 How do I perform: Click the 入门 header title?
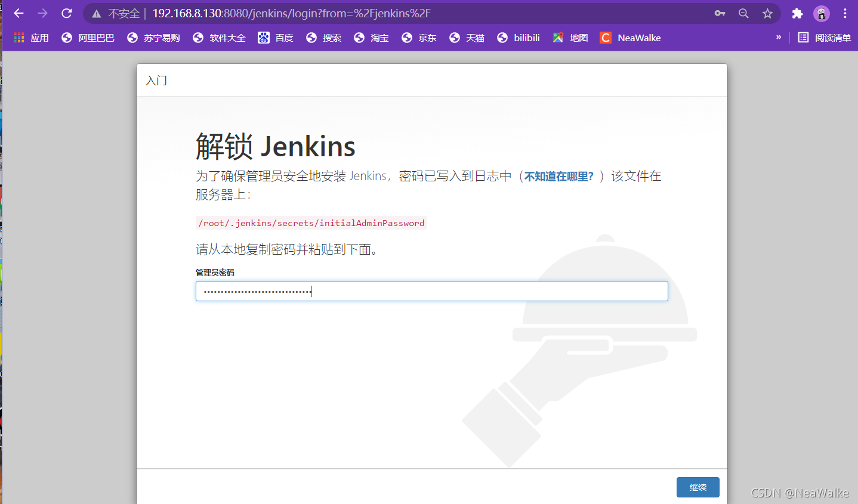tap(156, 81)
